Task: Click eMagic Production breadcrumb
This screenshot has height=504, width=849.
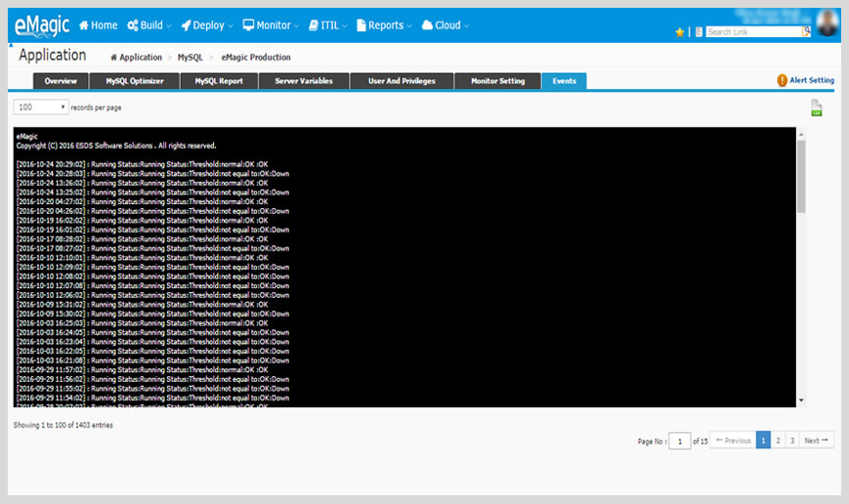Action: point(256,58)
